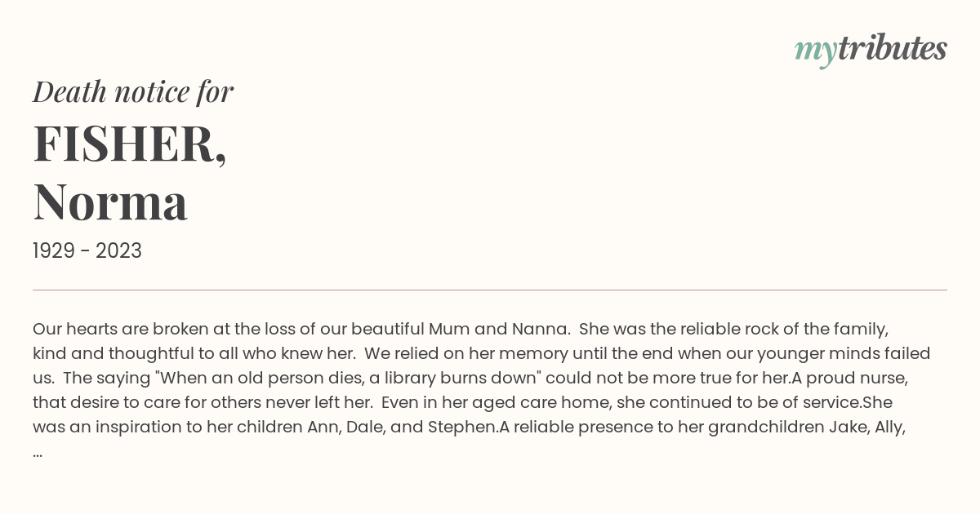Click the death year 2023

point(118,251)
